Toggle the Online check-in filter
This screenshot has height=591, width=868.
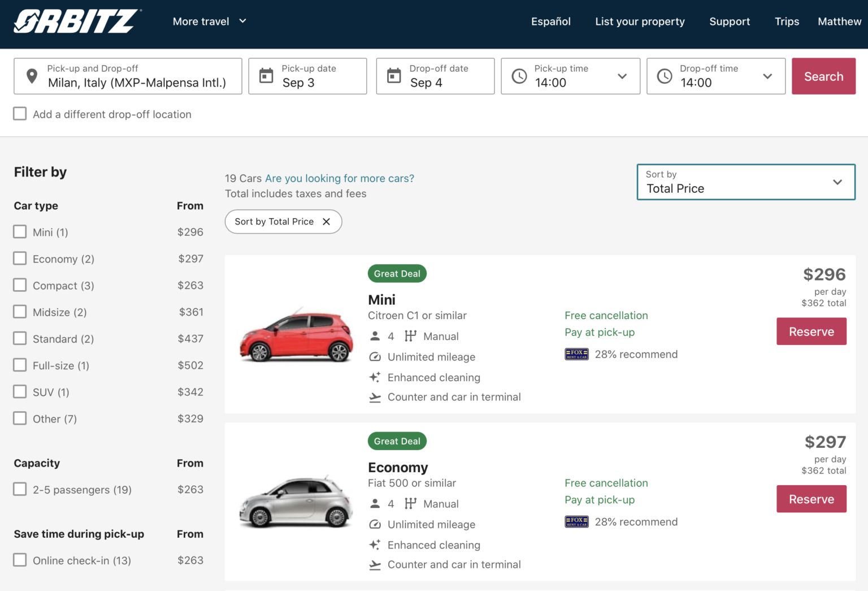20,560
